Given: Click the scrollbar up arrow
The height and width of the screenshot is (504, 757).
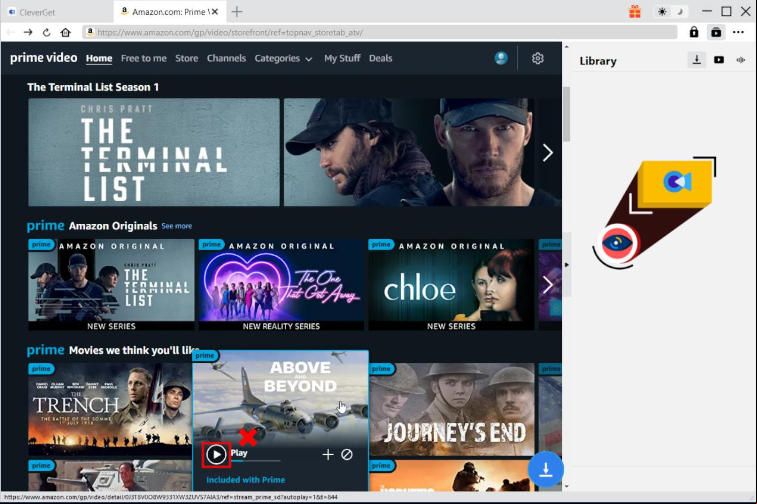Looking at the screenshot, I should point(566,47).
